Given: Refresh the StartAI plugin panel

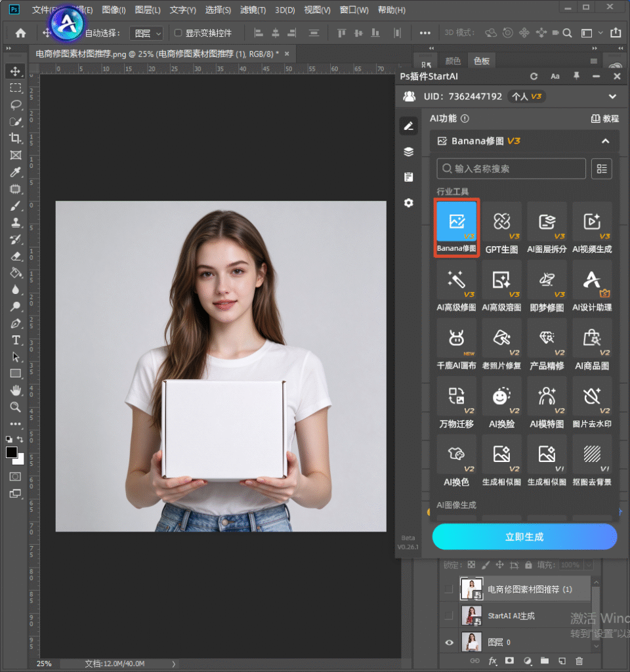Looking at the screenshot, I should [x=534, y=76].
